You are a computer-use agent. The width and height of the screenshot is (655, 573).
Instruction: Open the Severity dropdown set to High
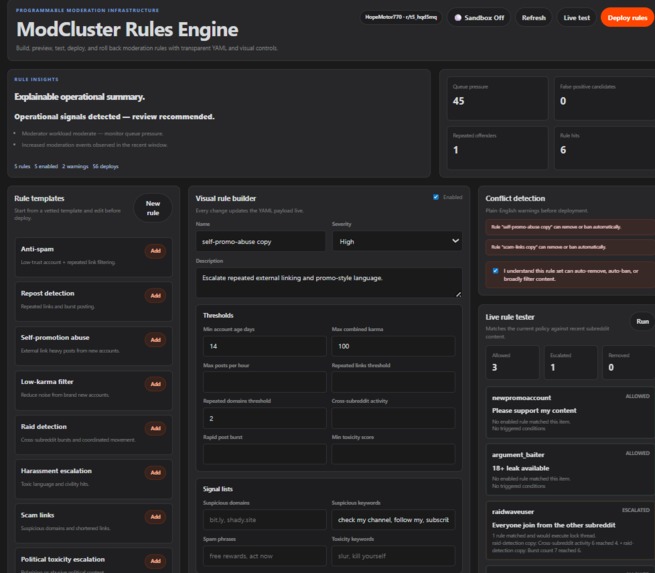coord(397,241)
